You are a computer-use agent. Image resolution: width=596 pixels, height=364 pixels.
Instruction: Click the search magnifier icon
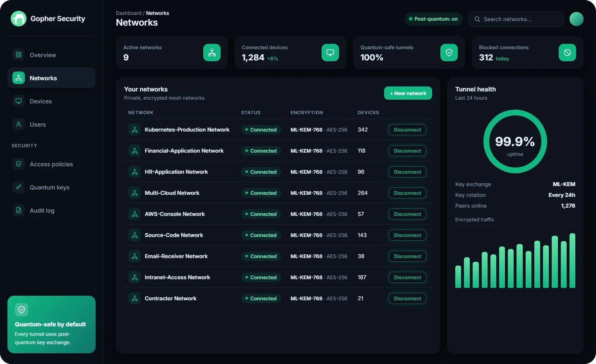pyautogui.click(x=477, y=19)
